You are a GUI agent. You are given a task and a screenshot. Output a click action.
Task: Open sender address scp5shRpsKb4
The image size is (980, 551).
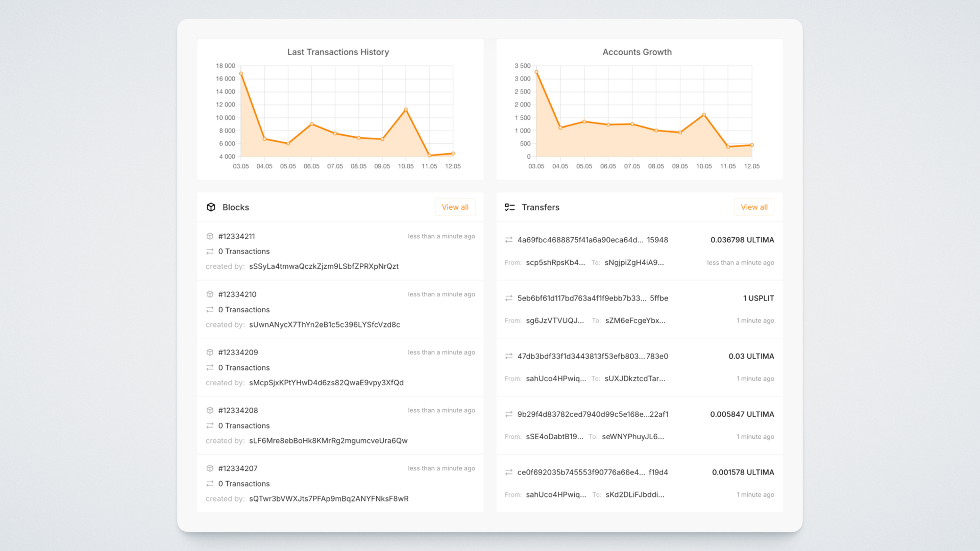555,263
